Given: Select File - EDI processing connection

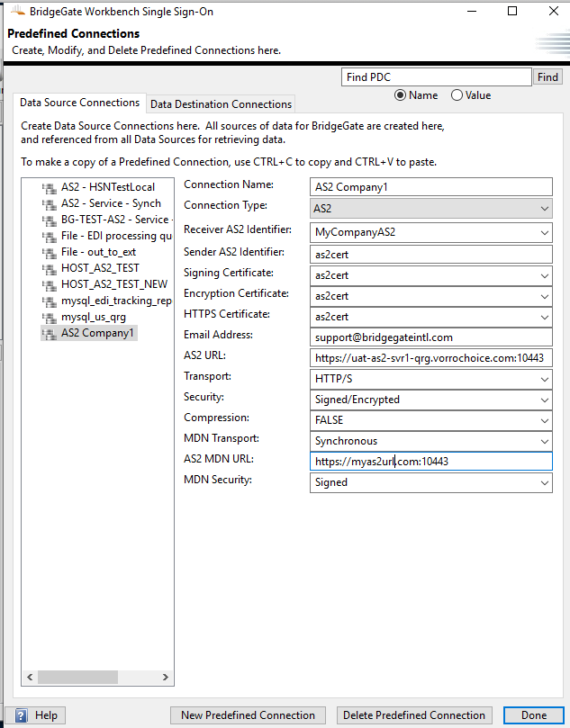Looking at the screenshot, I should click(116, 236).
